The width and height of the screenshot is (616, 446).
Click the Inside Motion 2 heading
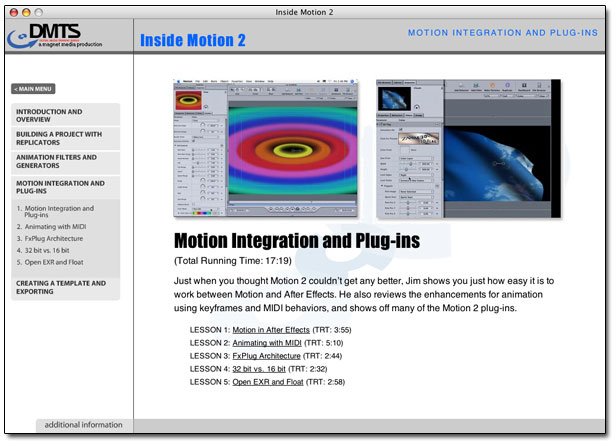pyautogui.click(x=193, y=40)
